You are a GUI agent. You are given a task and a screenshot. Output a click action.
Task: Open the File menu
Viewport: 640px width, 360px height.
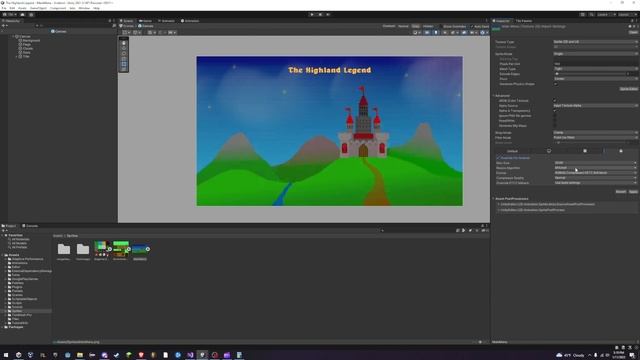pyautogui.click(x=4, y=8)
